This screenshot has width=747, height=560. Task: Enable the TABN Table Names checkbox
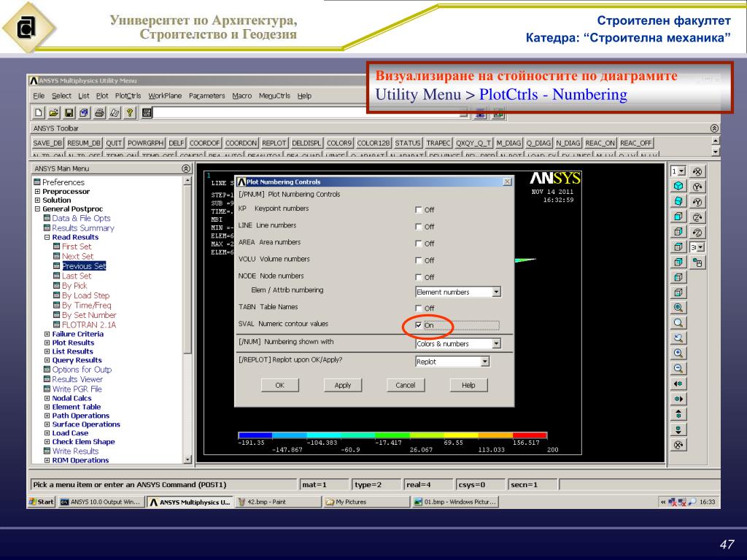tap(418, 308)
